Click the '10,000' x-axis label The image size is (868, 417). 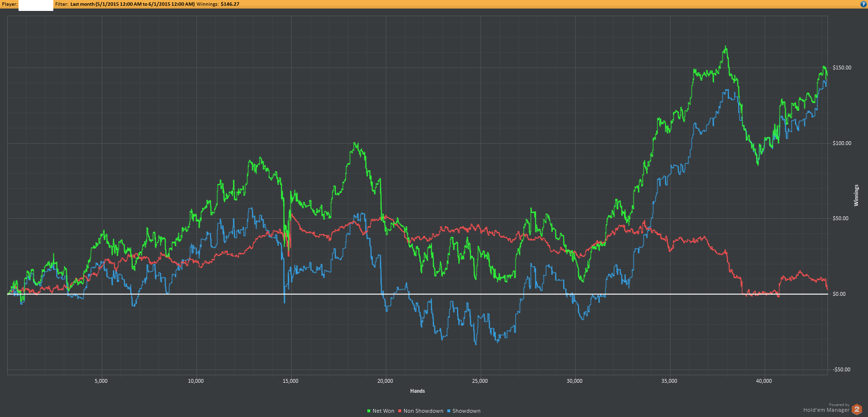pos(196,381)
